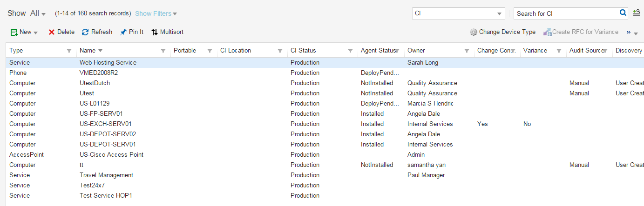Click the magnifier search icon
This screenshot has width=644, height=206.
(623, 13)
